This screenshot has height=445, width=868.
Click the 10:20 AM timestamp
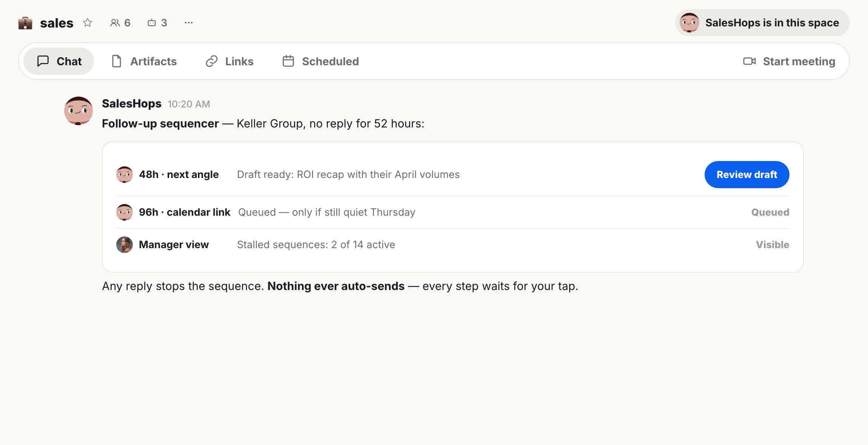(189, 104)
